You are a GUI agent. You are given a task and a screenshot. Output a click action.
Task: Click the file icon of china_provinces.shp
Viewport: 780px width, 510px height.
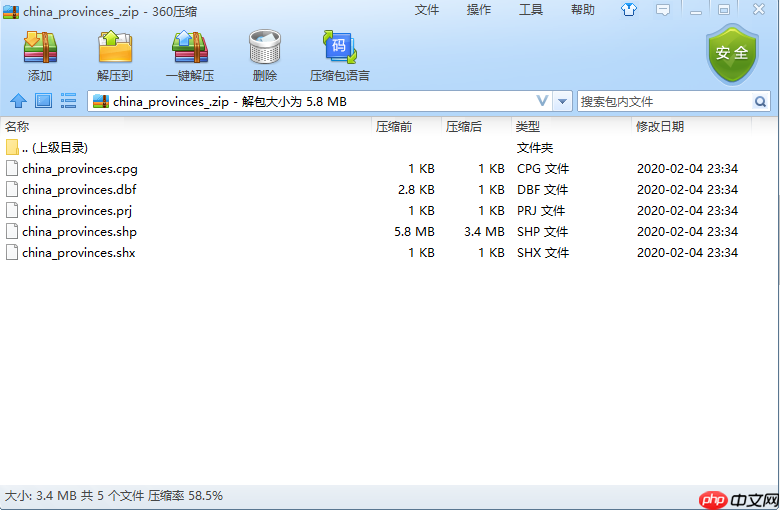12,231
